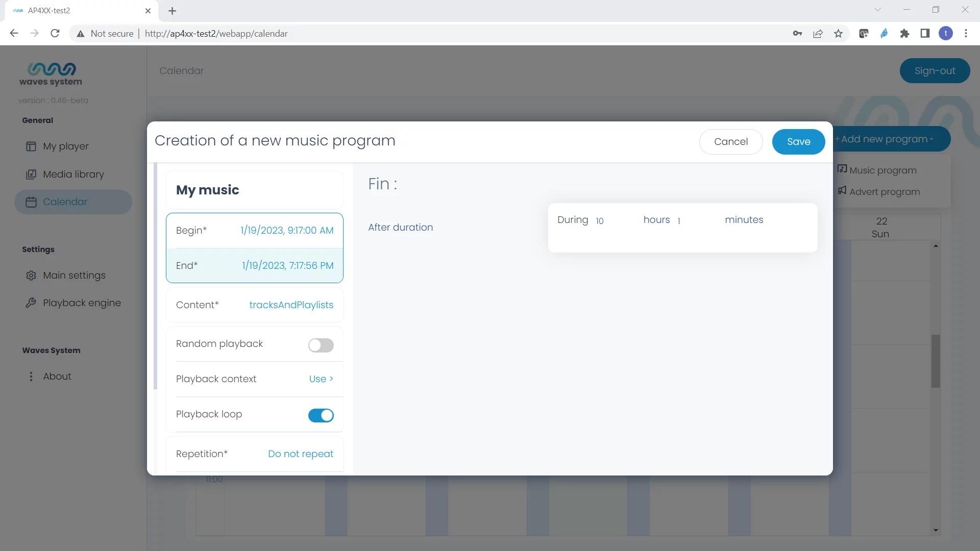Image resolution: width=980 pixels, height=551 pixels.
Task: Bookmark page with star icon
Action: 838,34
